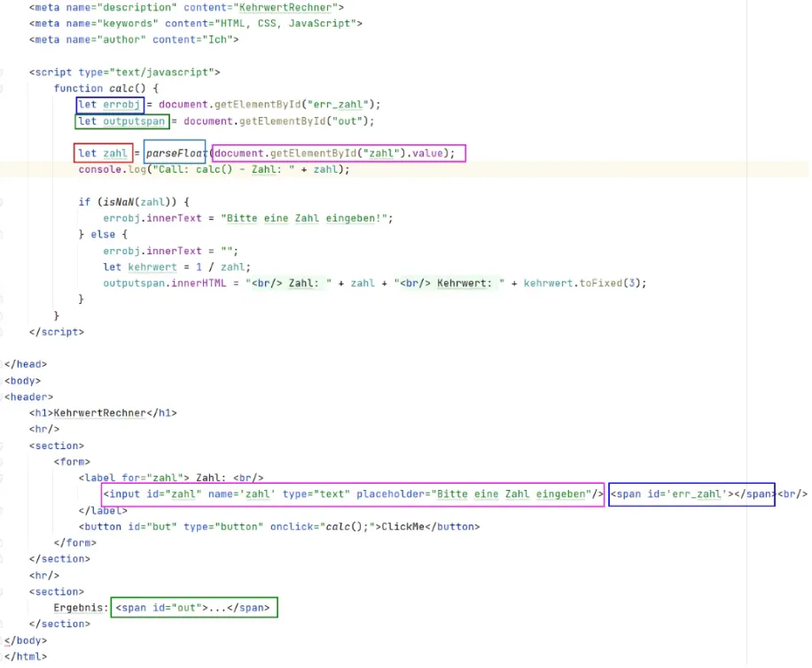Screen dimensions: 812x668
Task: Click the <h1>KehrwertRechner</h1> line
Action: click(x=103, y=413)
